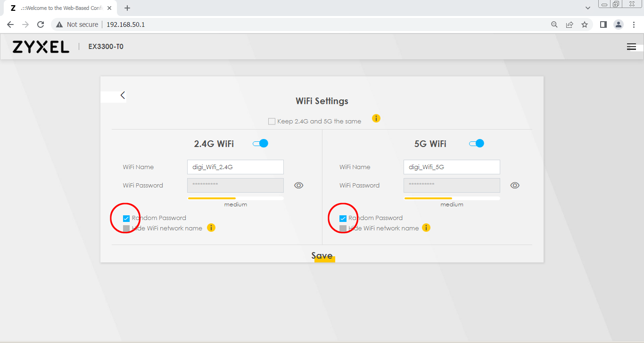Click the back arrow in WiFi Settings
The width and height of the screenshot is (644, 343).
pos(123,95)
